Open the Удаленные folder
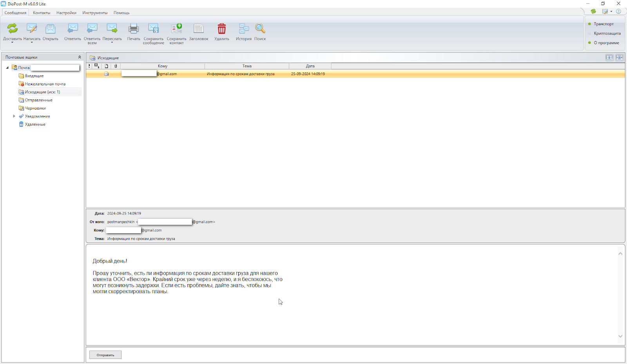The width and height of the screenshot is (627, 364). [x=35, y=124]
